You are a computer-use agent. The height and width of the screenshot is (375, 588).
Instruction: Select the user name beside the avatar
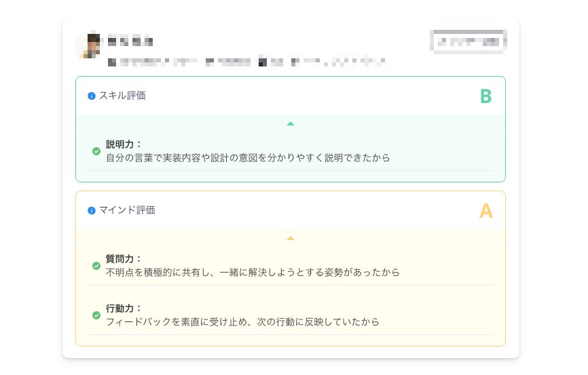coord(130,41)
